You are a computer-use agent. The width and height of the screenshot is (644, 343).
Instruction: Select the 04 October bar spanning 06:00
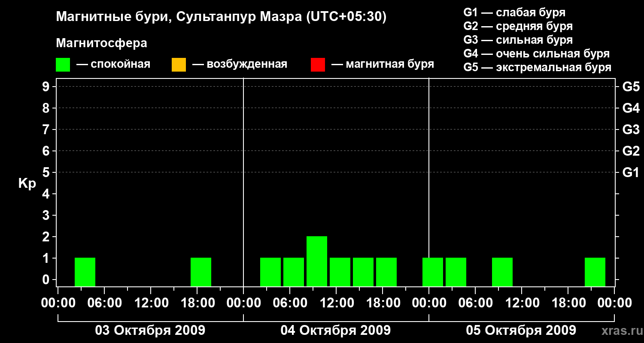(294, 272)
